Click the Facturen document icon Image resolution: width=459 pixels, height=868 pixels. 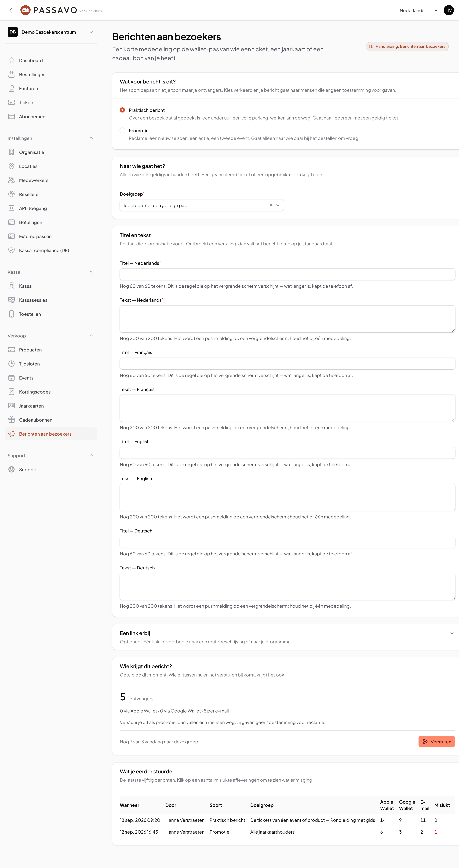tap(11, 89)
